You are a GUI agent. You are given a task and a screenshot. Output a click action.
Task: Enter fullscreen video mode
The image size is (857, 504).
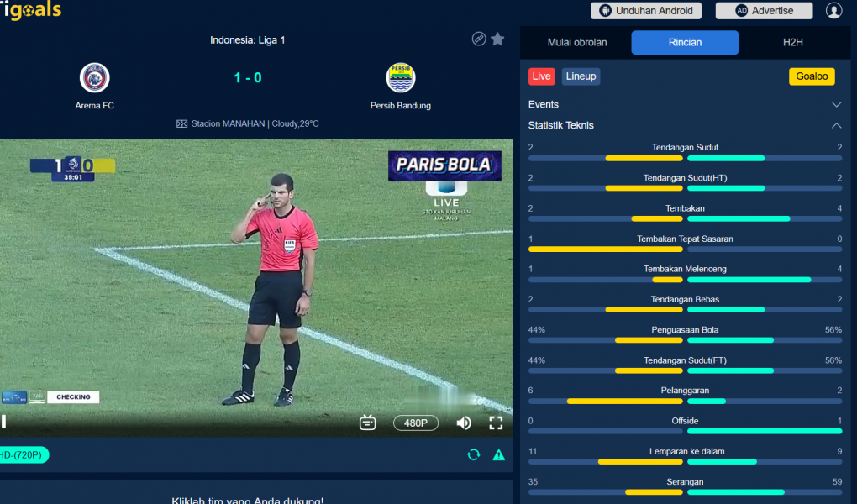click(x=496, y=423)
